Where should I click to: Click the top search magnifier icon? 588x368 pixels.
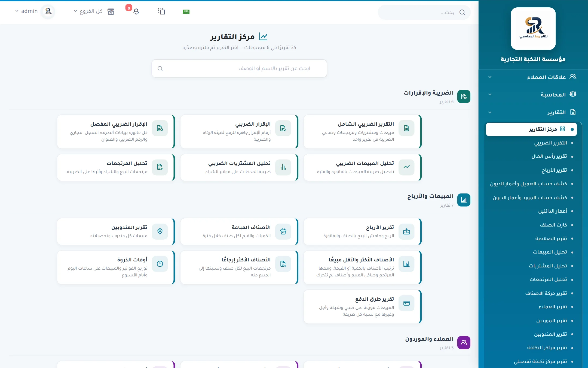pos(462,12)
